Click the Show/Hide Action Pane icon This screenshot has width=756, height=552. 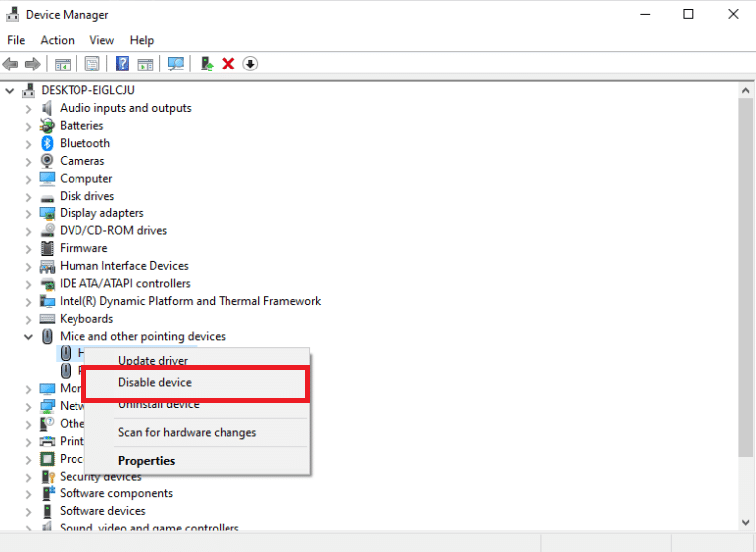pyautogui.click(x=145, y=64)
